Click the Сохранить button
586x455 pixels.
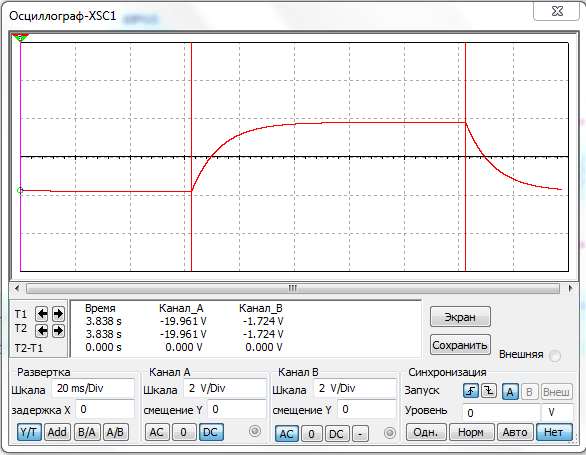tap(460, 345)
